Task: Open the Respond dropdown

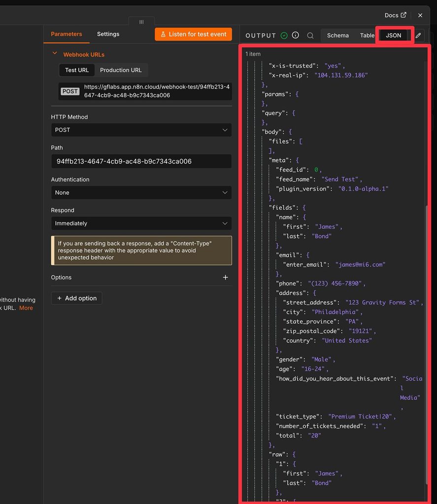Action: point(141,223)
